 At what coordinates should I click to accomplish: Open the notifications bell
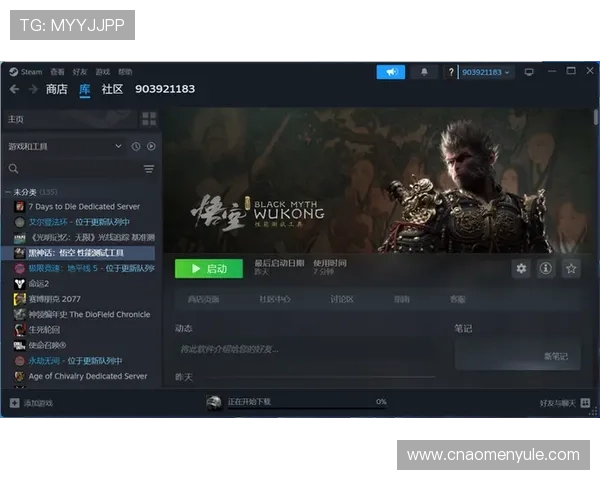tap(424, 72)
